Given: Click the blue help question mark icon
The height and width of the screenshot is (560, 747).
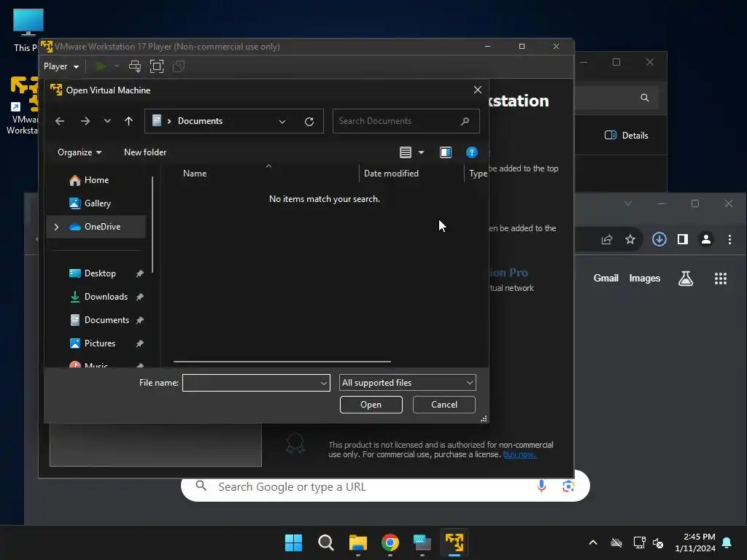Looking at the screenshot, I should (x=472, y=152).
